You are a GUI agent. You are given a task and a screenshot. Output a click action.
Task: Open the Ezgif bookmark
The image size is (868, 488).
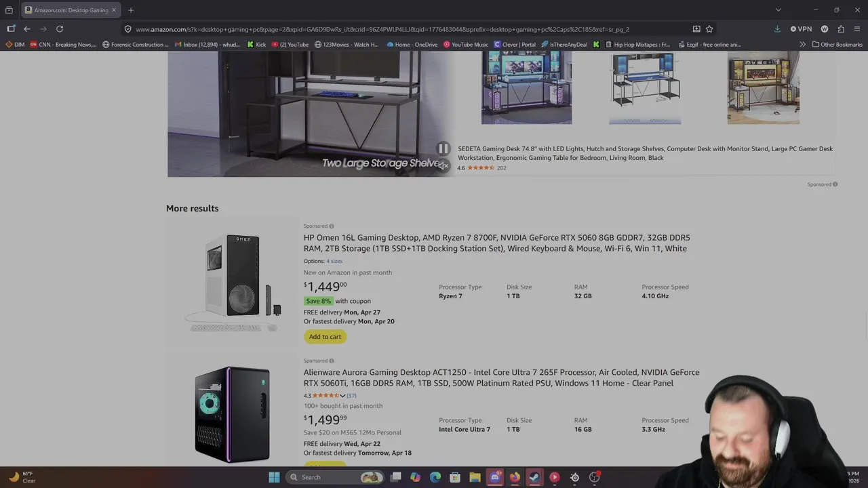pos(710,45)
